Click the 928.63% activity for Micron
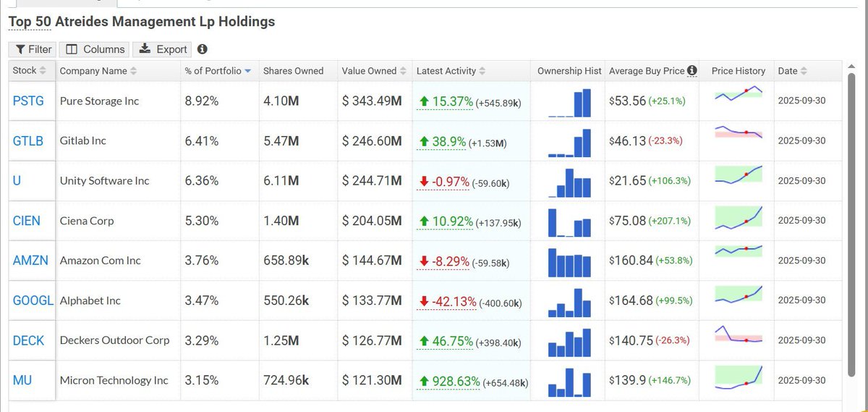The image size is (868, 412). [449, 381]
